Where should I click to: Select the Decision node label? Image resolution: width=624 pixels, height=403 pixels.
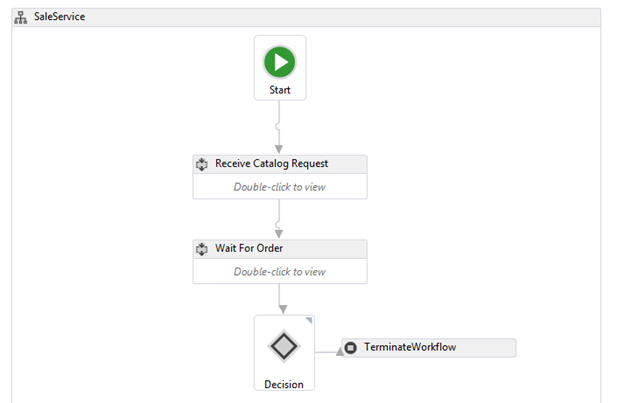click(x=283, y=382)
